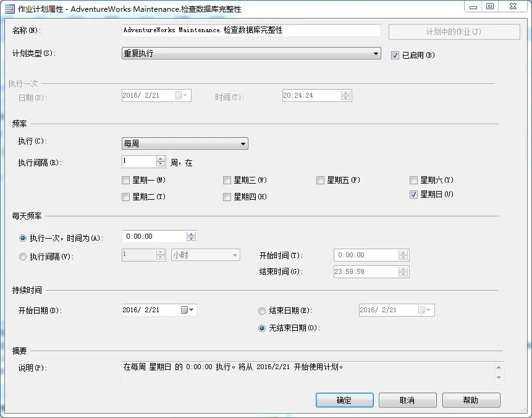Check 星期二 (Tuesday) box
532x418 pixels.
pos(125,197)
